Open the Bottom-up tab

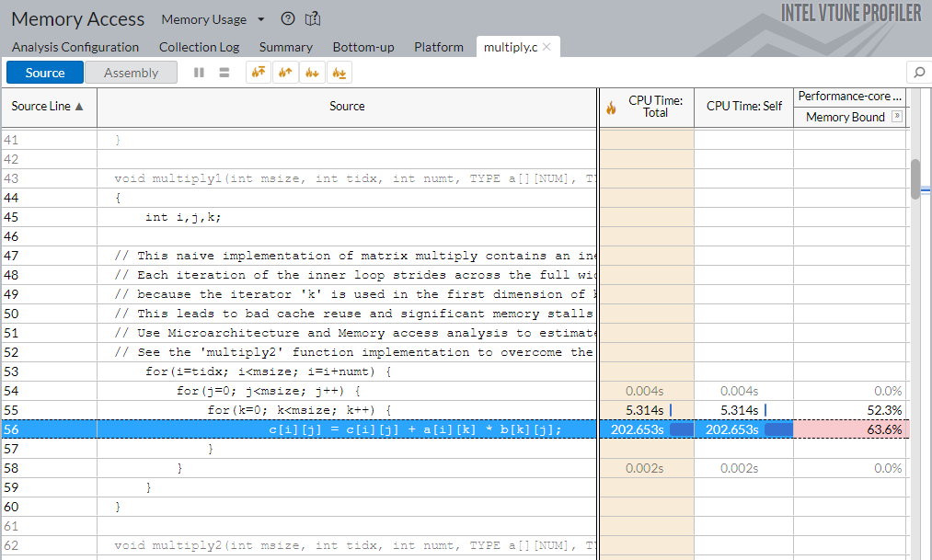363,47
